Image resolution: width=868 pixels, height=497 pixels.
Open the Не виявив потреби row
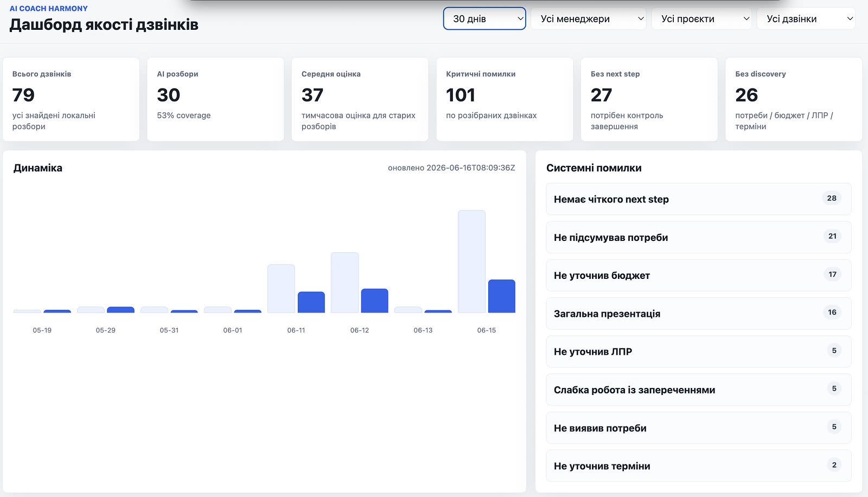click(x=699, y=428)
